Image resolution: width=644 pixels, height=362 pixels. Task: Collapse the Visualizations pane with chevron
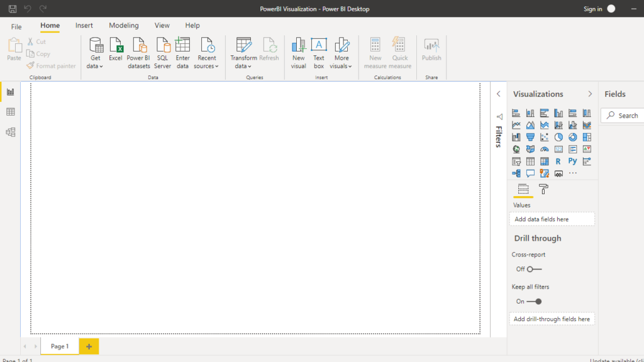pyautogui.click(x=590, y=94)
